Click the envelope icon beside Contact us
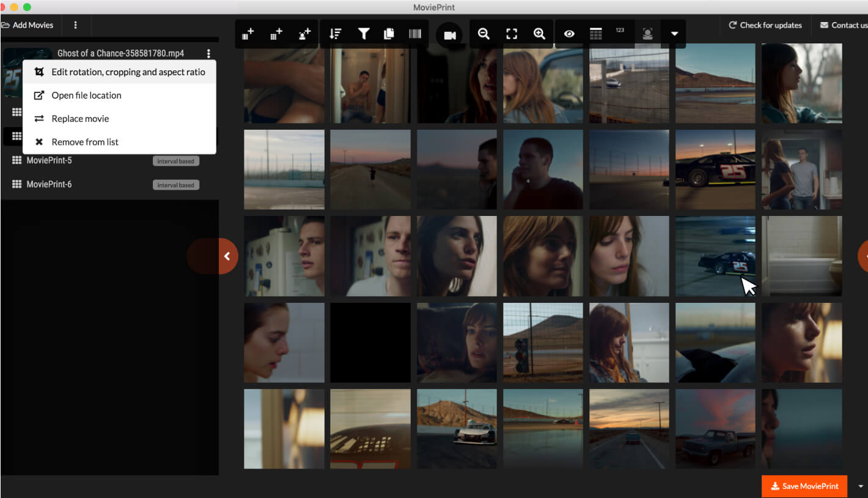The width and height of the screenshot is (868, 498). click(x=824, y=25)
